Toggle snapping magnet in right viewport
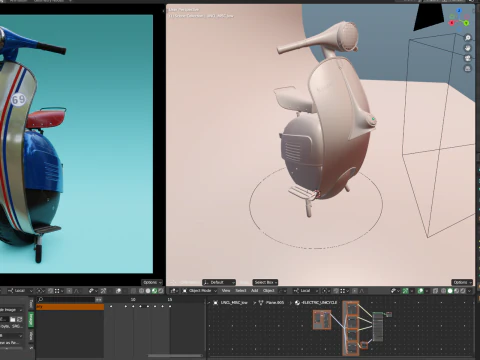The width and height of the screenshot is (480, 360). (x=336, y=291)
